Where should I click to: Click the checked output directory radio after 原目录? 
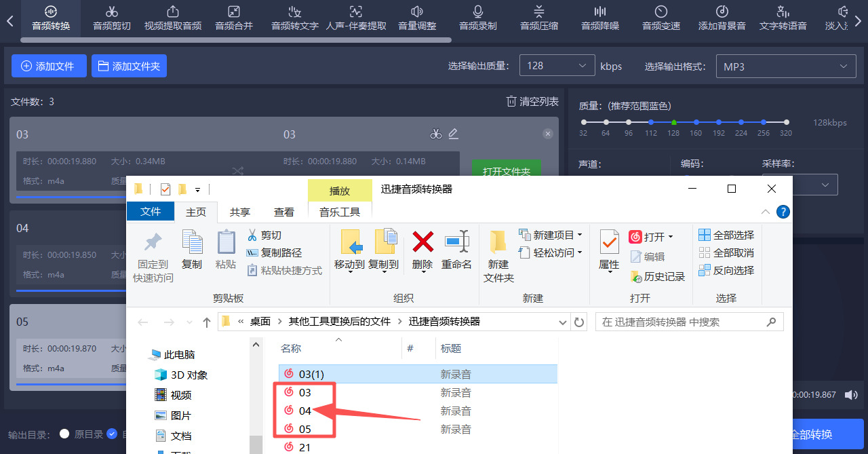click(x=112, y=434)
